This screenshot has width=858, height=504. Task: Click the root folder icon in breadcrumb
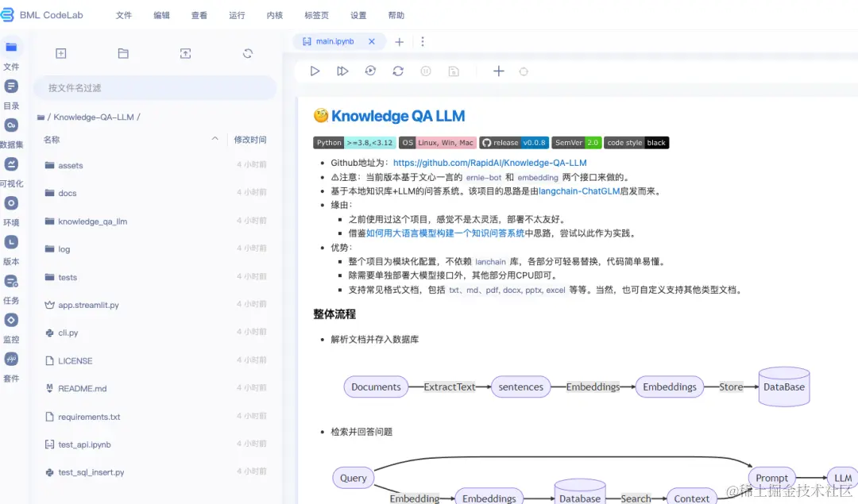pyautogui.click(x=41, y=117)
